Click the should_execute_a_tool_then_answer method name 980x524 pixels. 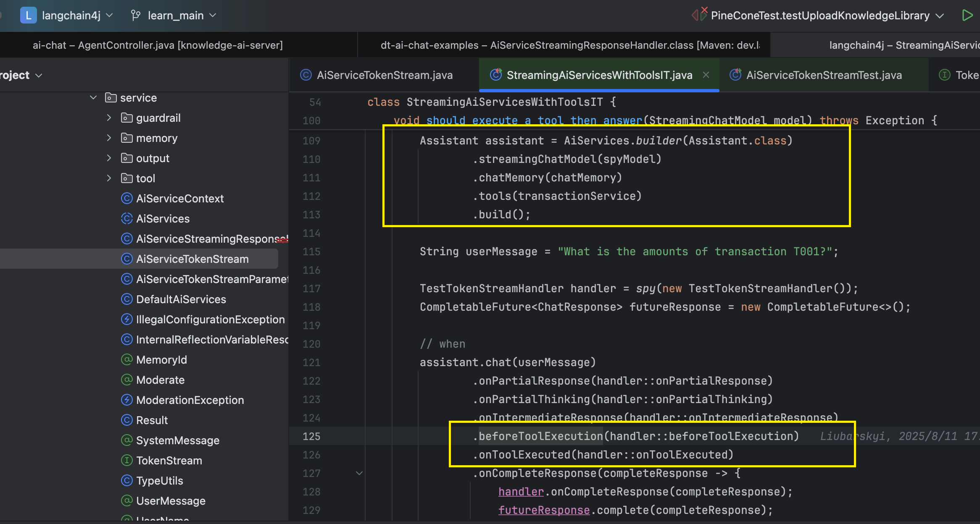click(x=535, y=121)
